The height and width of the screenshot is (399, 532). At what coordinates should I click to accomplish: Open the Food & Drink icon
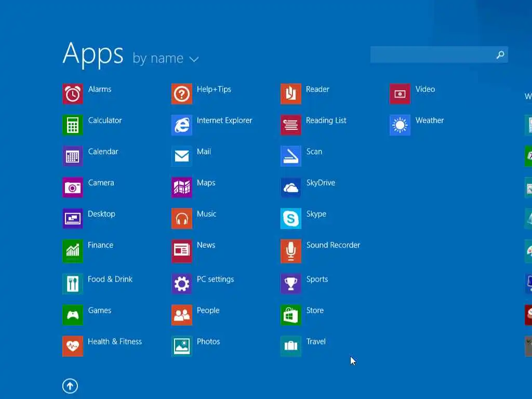(73, 284)
